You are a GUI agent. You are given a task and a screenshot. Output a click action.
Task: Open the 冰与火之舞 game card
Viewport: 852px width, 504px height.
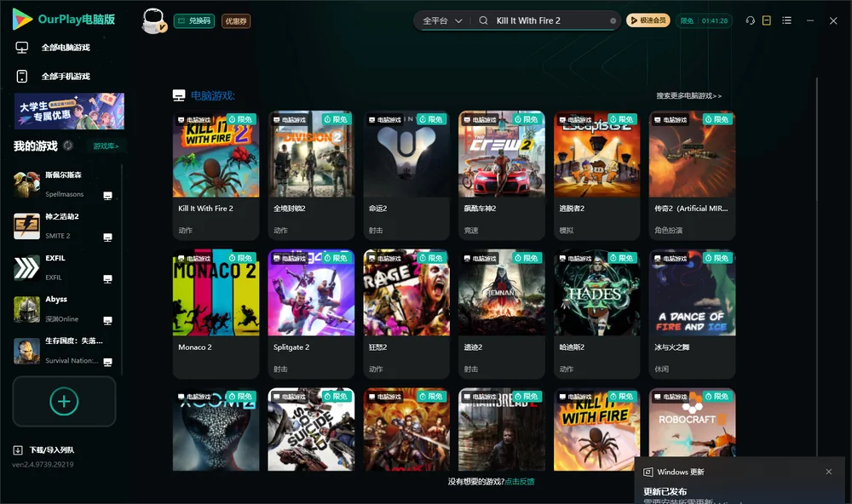point(692,314)
